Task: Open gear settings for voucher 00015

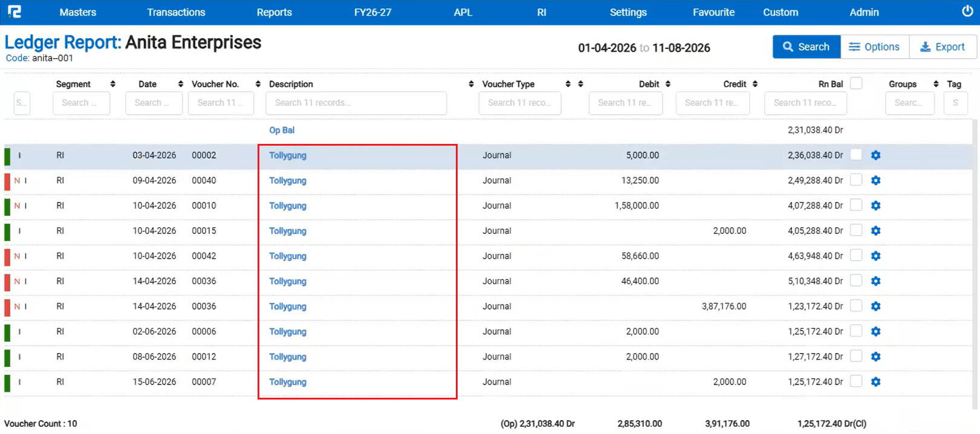Action: pos(875,231)
